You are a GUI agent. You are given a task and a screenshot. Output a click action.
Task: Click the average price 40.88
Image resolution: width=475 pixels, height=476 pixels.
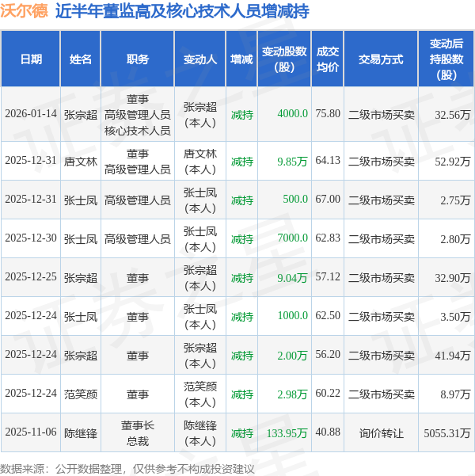pos(328,432)
